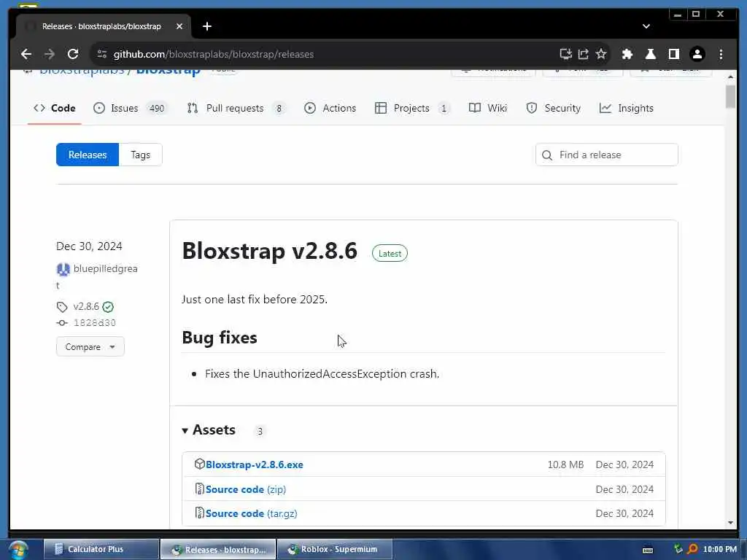Viewport: 747px width, 560px height.
Task: Click the verified signature check icon
Action: pyautogui.click(x=108, y=307)
